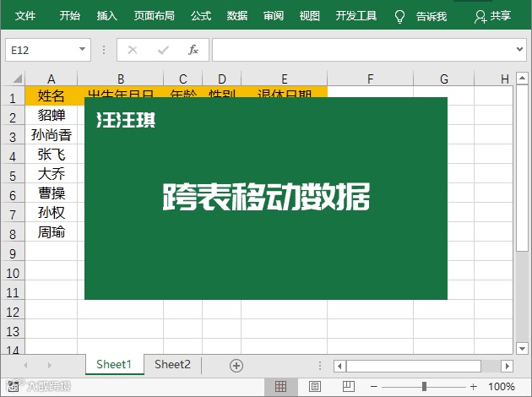Viewport: 532px width, 397px height.
Task: Select column C header
Action: point(183,79)
